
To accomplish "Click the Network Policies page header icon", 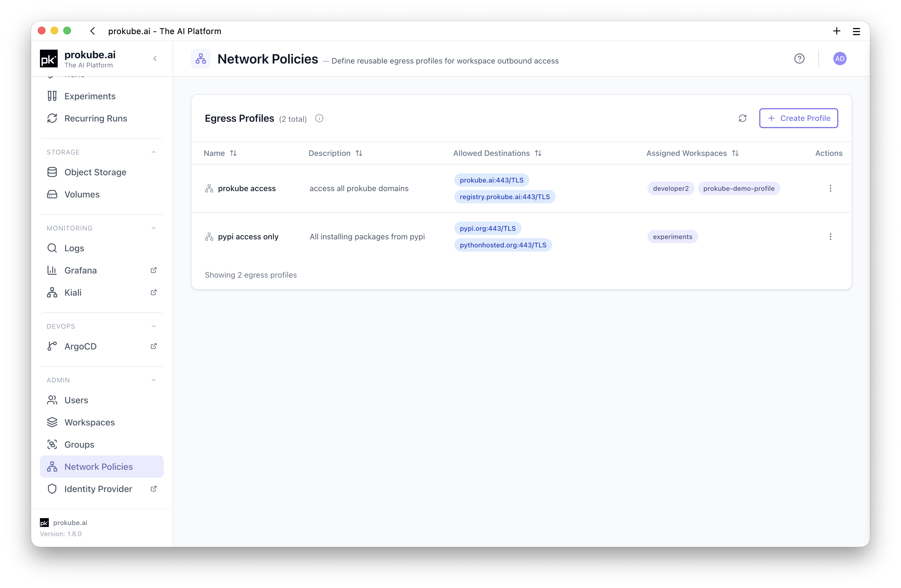I will tap(201, 59).
